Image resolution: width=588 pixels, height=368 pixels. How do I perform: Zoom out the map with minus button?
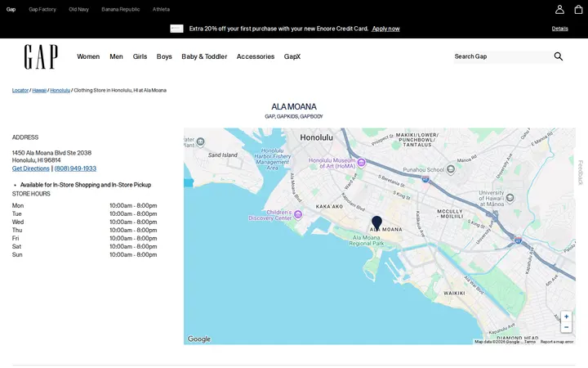pyautogui.click(x=566, y=327)
